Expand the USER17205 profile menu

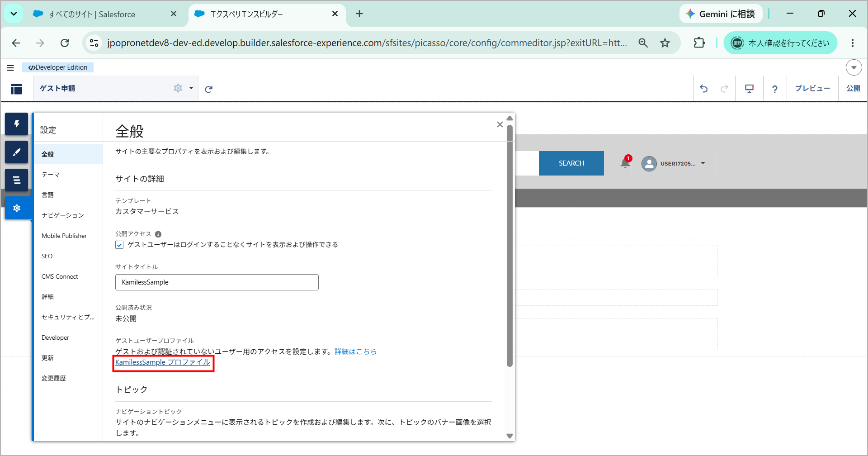pyautogui.click(x=674, y=163)
